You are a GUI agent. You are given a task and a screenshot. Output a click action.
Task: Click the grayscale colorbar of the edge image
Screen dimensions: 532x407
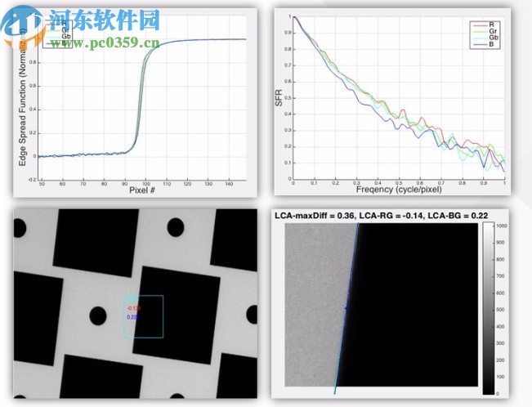tap(488, 308)
